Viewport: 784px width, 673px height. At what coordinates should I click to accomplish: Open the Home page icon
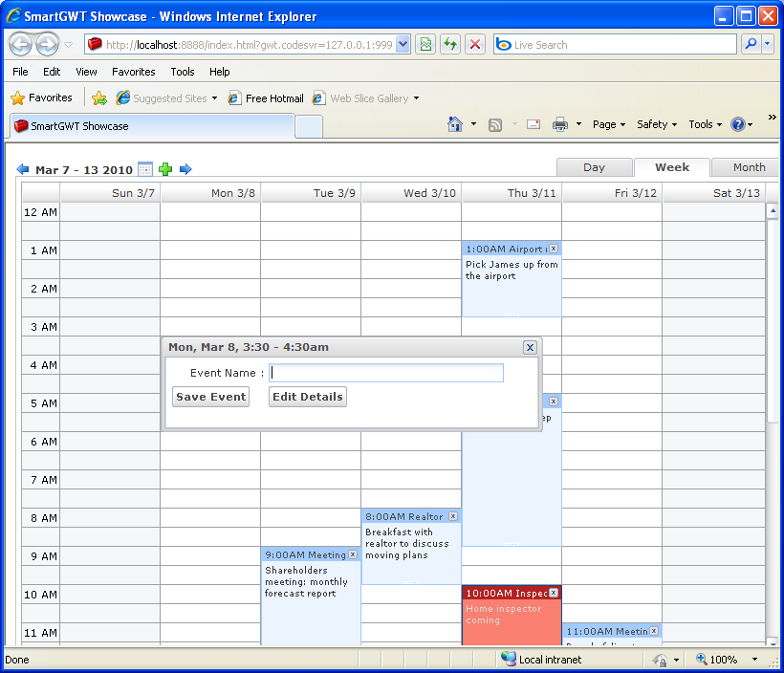pyautogui.click(x=455, y=124)
